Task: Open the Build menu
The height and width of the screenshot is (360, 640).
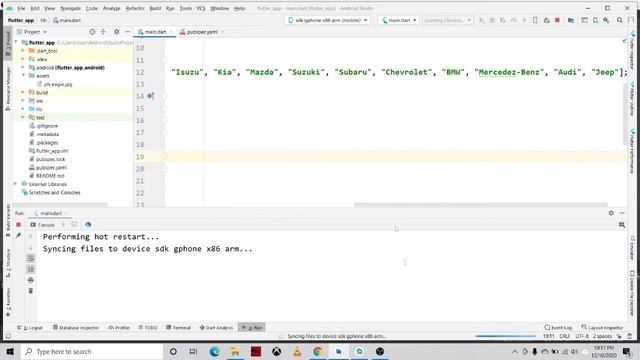Action: click(x=155, y=8)
